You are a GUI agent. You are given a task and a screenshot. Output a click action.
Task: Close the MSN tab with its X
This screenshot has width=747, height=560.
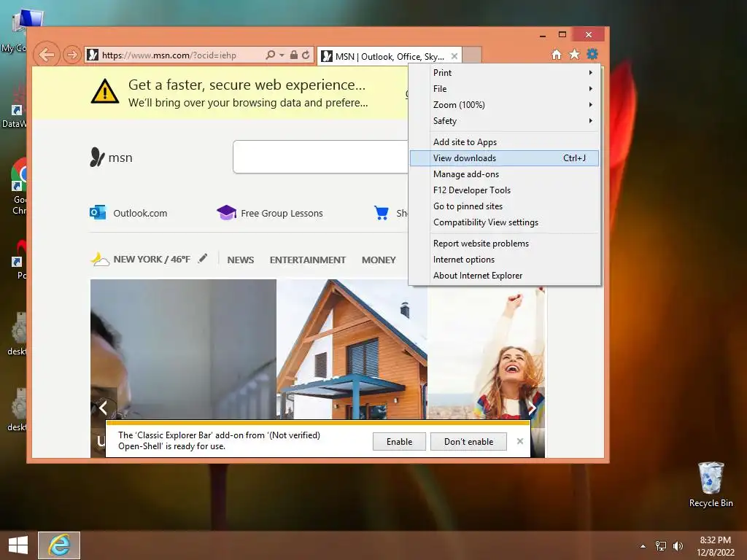click(454, 56)
